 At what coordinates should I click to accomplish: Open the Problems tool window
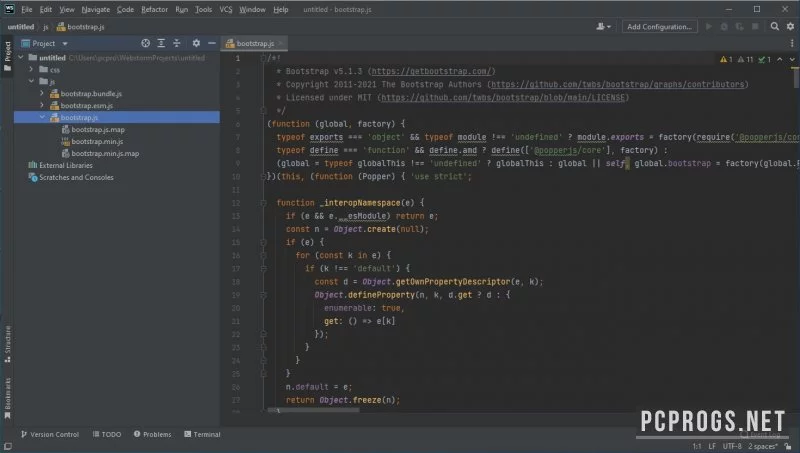[153, 434]
